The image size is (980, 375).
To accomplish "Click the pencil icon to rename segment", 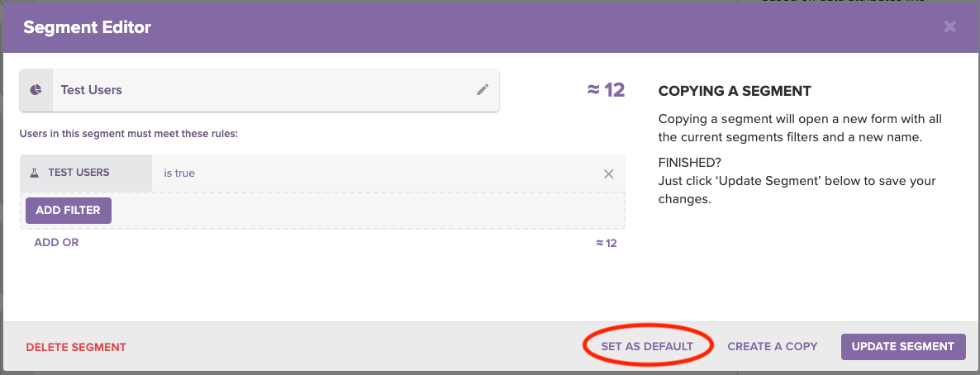I will click(x=482, y=90).
